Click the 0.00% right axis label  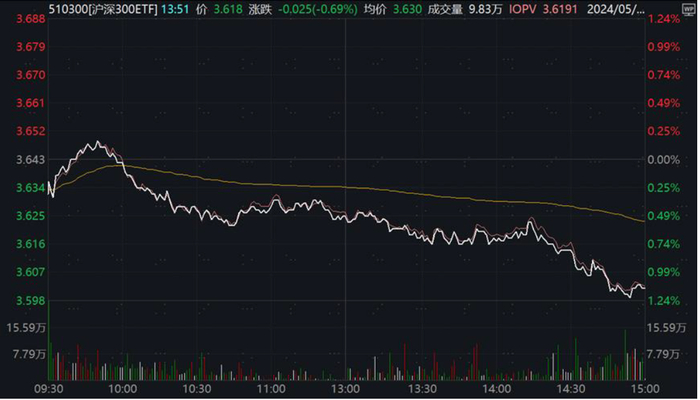[x=664, y=160]
